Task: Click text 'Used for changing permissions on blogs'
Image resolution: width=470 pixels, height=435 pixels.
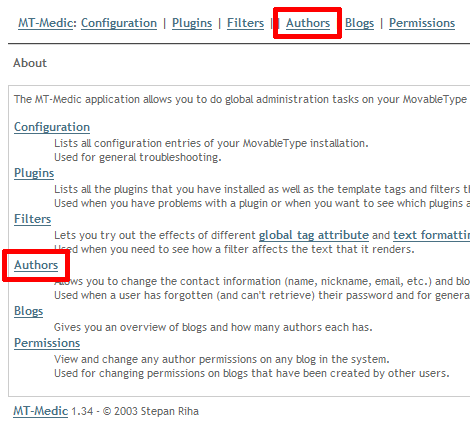Action: click(152, 373)
